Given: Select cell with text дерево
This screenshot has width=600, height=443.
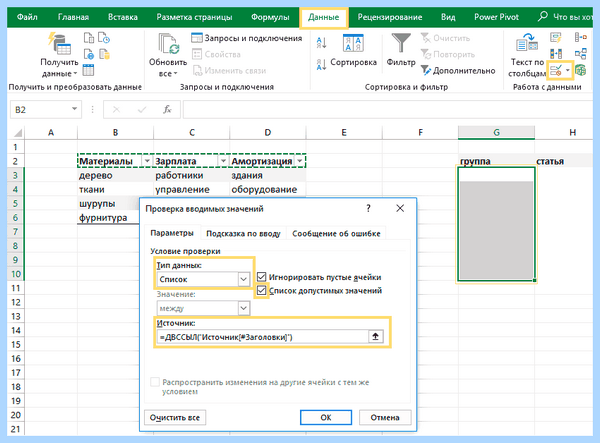Looking at the screenshot, I should [x=115, y=175].
